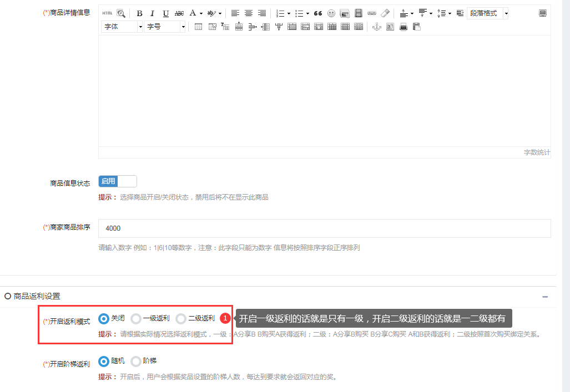Viewport: 570px width, 392px height.
Task: Pick font color with the A icon
Action: coord(193,13)
